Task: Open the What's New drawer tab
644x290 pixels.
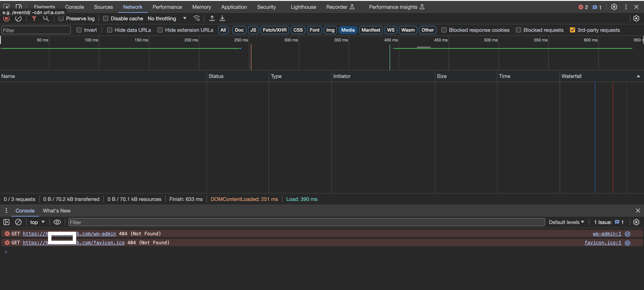Action: (57, 211)
